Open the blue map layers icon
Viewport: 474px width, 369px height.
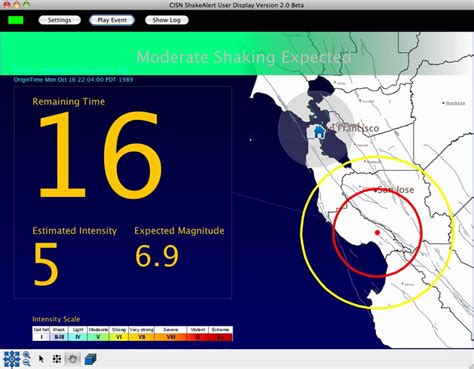click(x=90, y=359)
